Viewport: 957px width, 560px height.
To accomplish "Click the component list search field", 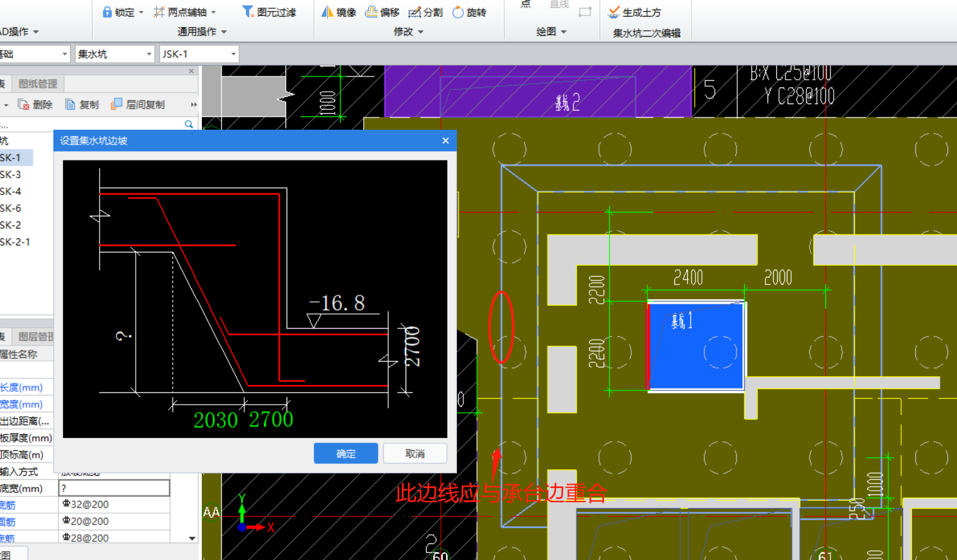I will (x=90, y=124).
